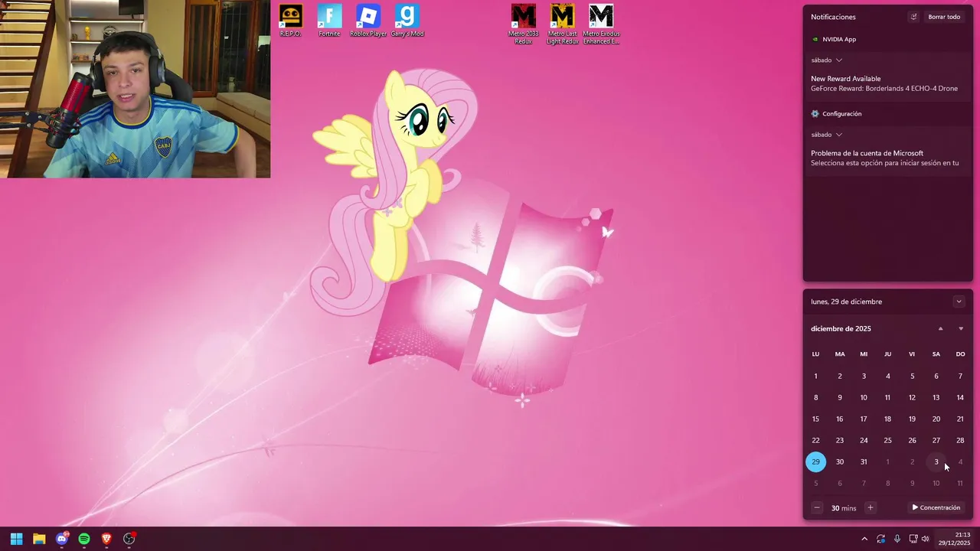
Task: Click the diciembre de 2025 month label
Action: (x=841, y=328)
